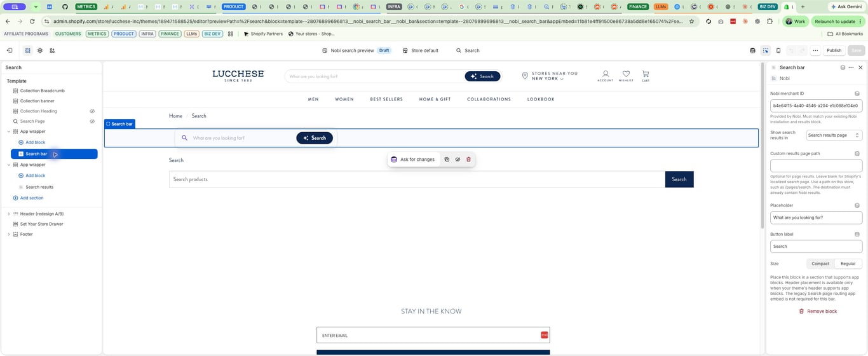Click dynamic source icon for Nobi merchant ID

coord(857,93)
